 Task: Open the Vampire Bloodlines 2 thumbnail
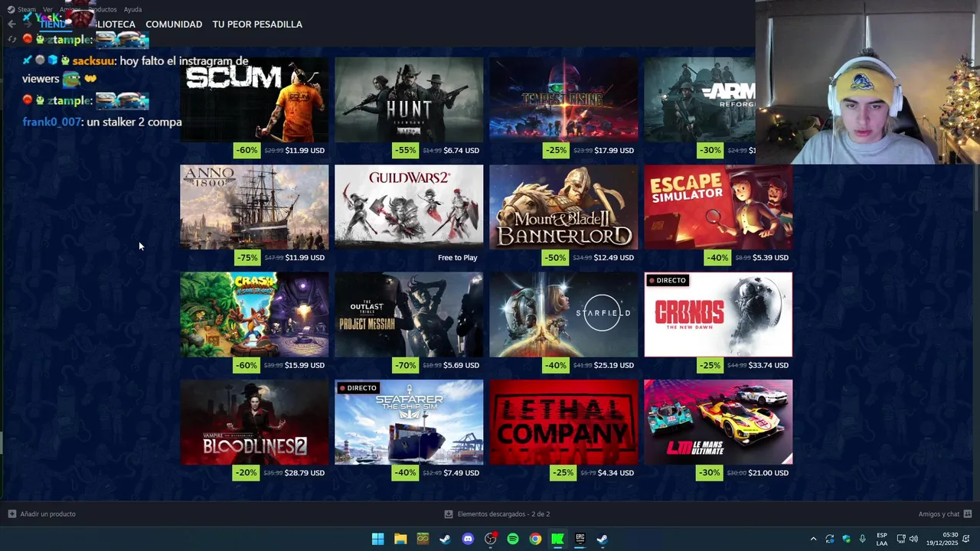(x=254, y=422)
